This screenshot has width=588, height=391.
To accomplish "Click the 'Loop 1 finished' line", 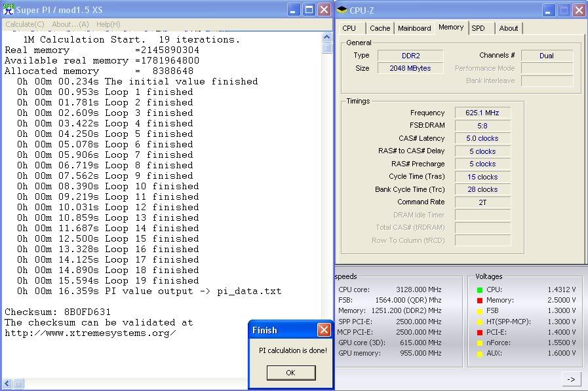I will pos(105,92).
